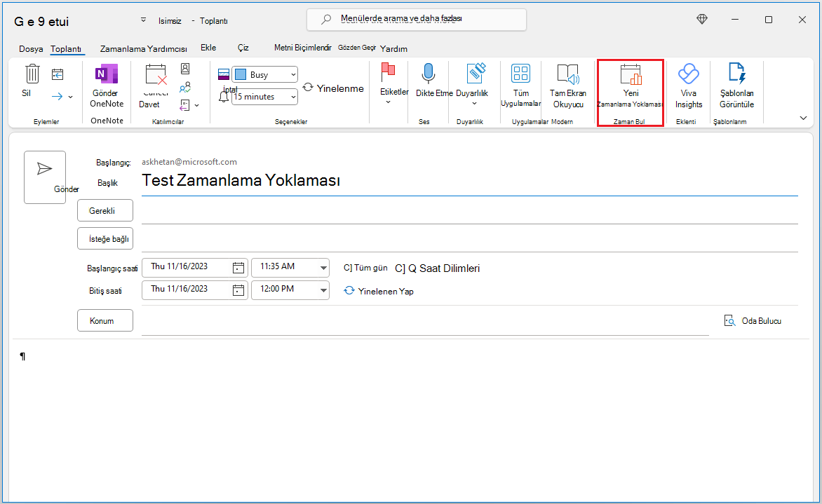This screenshot has width=822, height=504.
Task: Open the Çiz ribbon tab
Action: coord(243,48)
